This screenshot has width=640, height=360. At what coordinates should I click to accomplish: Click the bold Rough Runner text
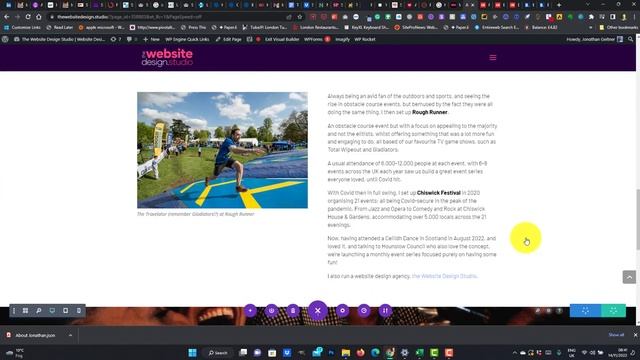pos(429,112)
